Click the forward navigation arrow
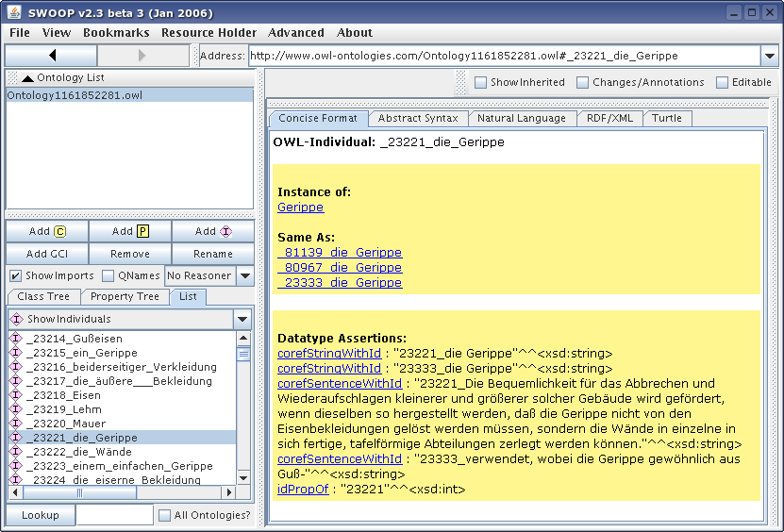 pos(144,56)
